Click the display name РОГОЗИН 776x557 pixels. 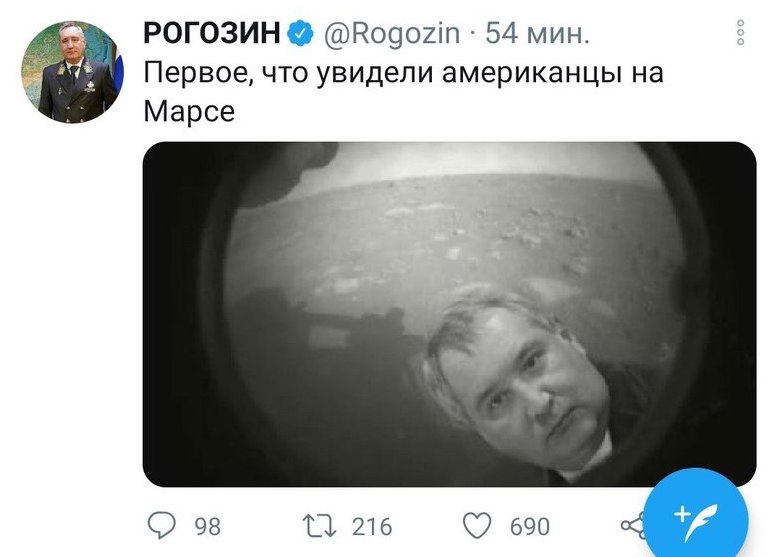pos(212,33)
